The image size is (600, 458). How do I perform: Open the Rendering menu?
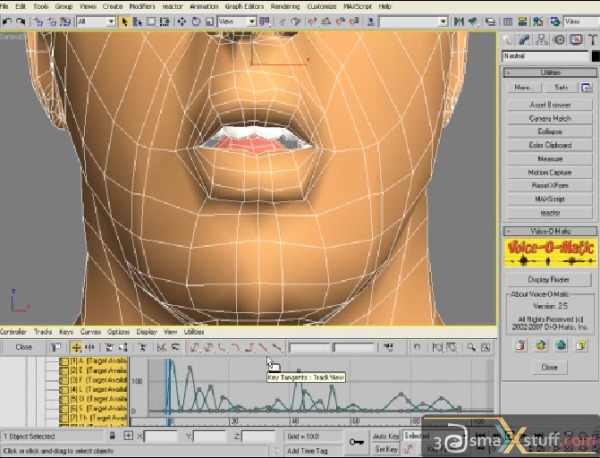285,7
